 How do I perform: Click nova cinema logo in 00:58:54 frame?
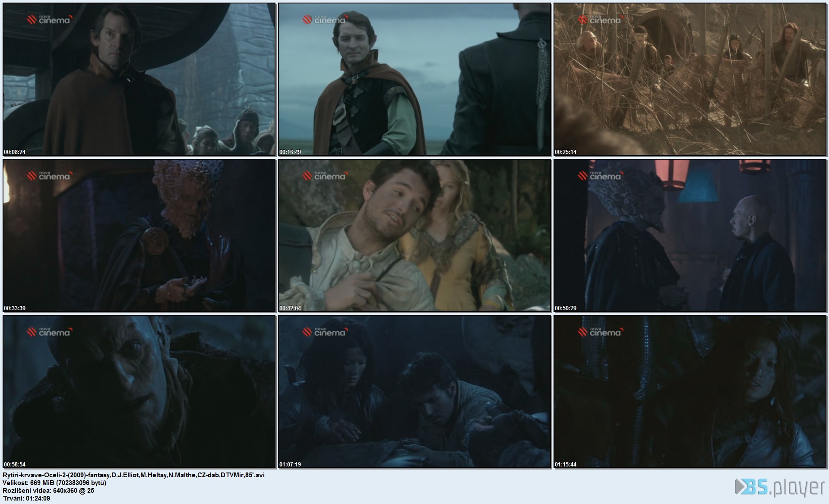click(49, 332)
